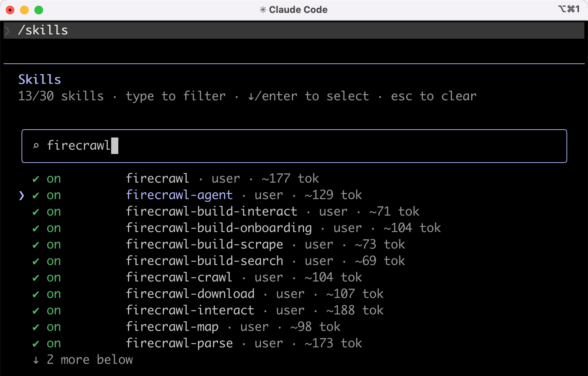The width and height of the screenshot is (588, 376).
Task: Pick the firecrawl-build-search skill name
Action: (x=204, y=261)
